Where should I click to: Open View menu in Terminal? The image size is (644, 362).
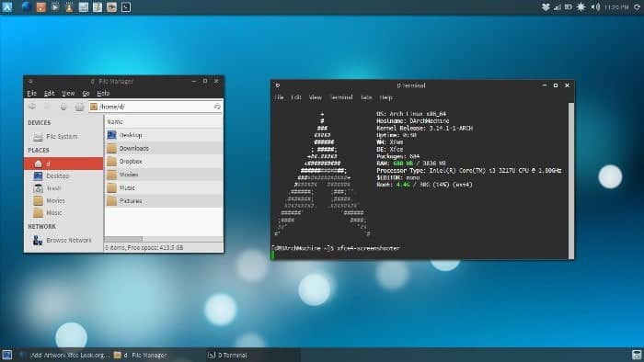(316, 97)
